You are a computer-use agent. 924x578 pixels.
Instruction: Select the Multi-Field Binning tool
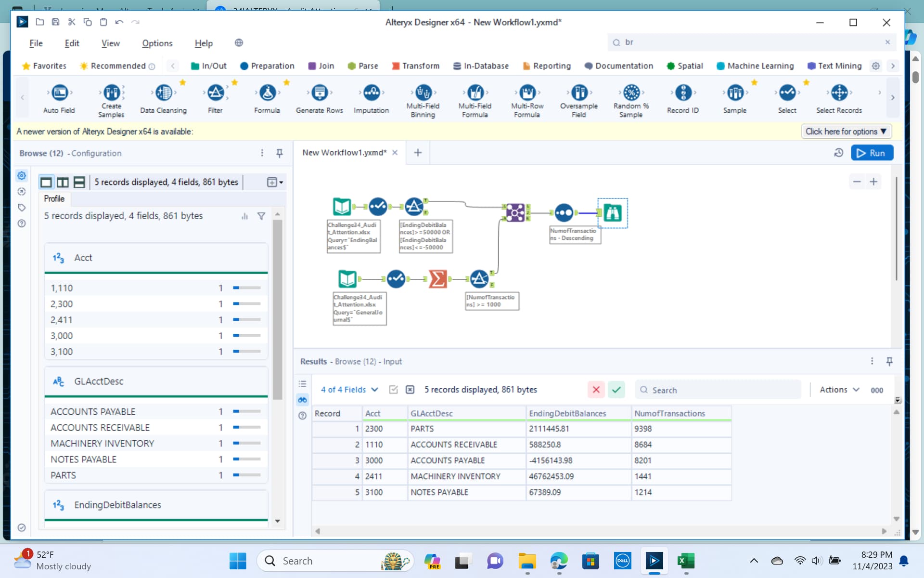click(x=423, y=101)
